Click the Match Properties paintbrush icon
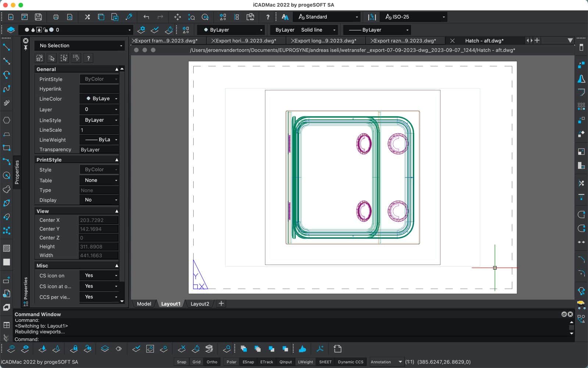The image size is (588, 368). click(129, 17)
